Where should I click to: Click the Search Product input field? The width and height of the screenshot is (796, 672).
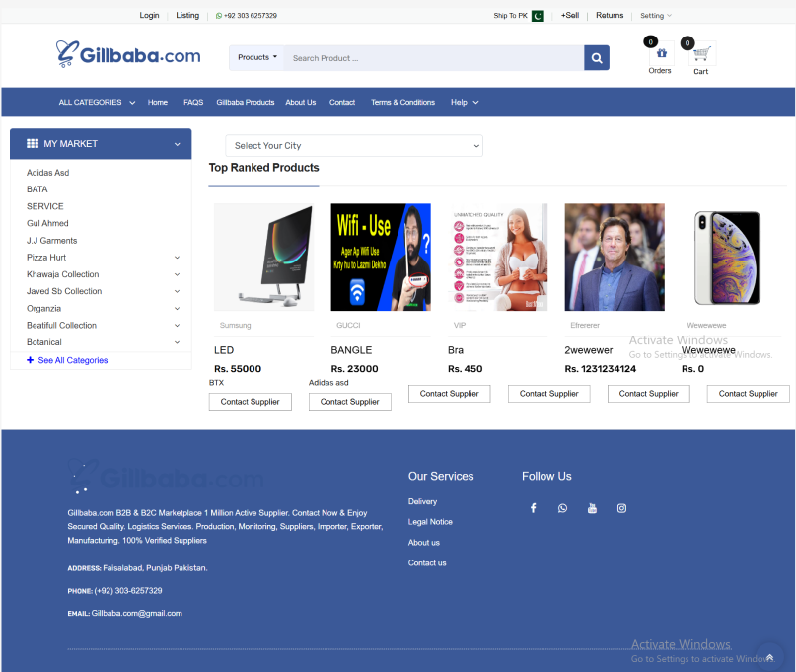point(434,58)
